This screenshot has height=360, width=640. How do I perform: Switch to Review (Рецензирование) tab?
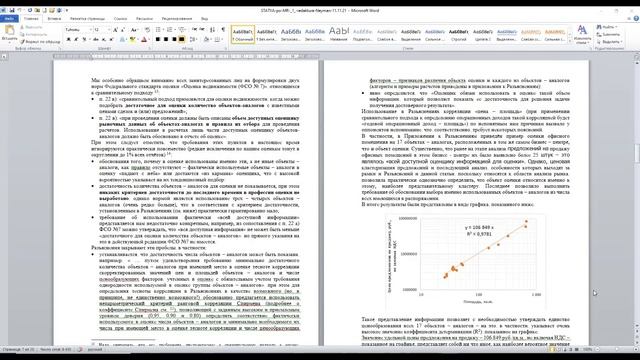[x=177, y=18]
